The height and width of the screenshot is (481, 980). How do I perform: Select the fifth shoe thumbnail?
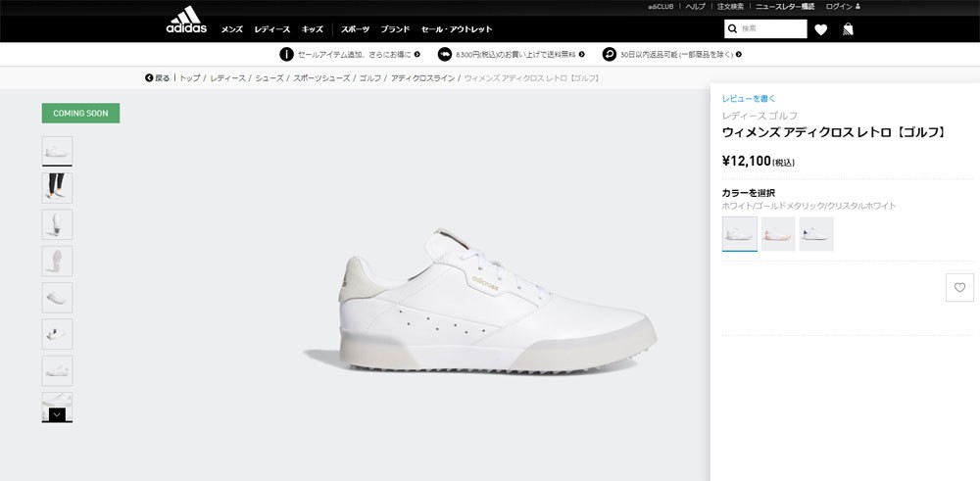click(x=57, y=298)
